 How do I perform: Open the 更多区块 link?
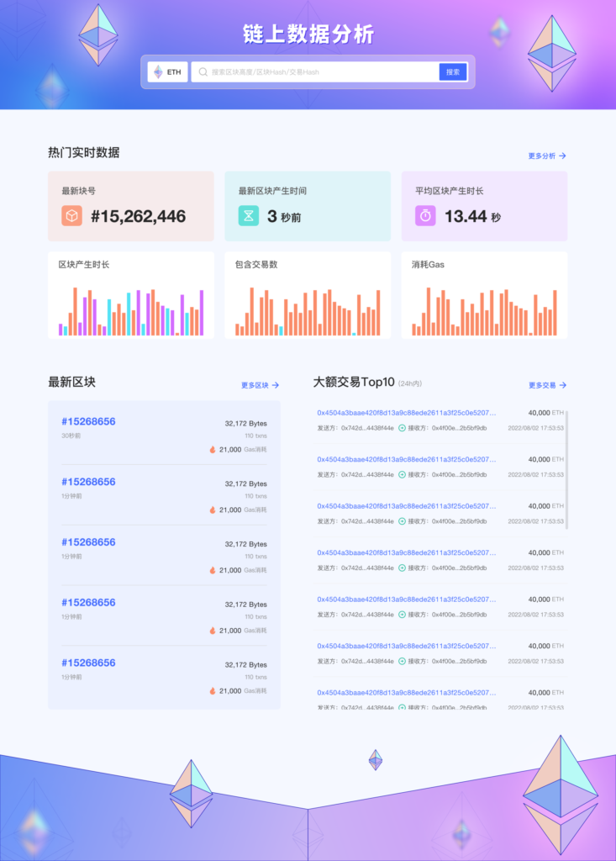click(x=260, y=385)
